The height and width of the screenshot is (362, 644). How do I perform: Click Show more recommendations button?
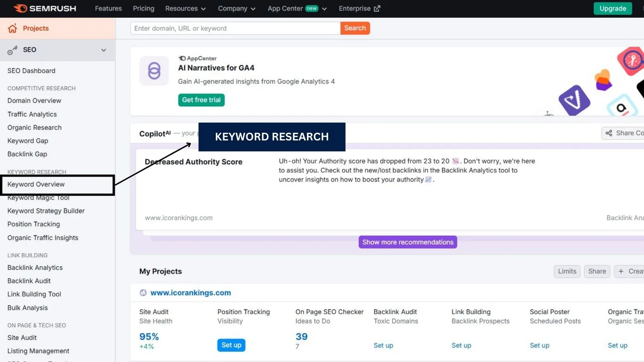point(408,242)
